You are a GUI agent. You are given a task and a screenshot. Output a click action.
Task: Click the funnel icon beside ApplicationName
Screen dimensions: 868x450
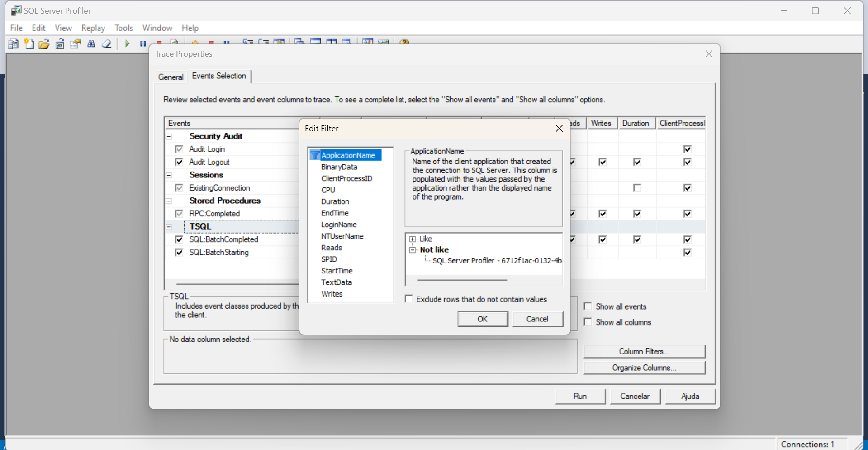pyautogui.click(x=315, y=155)
